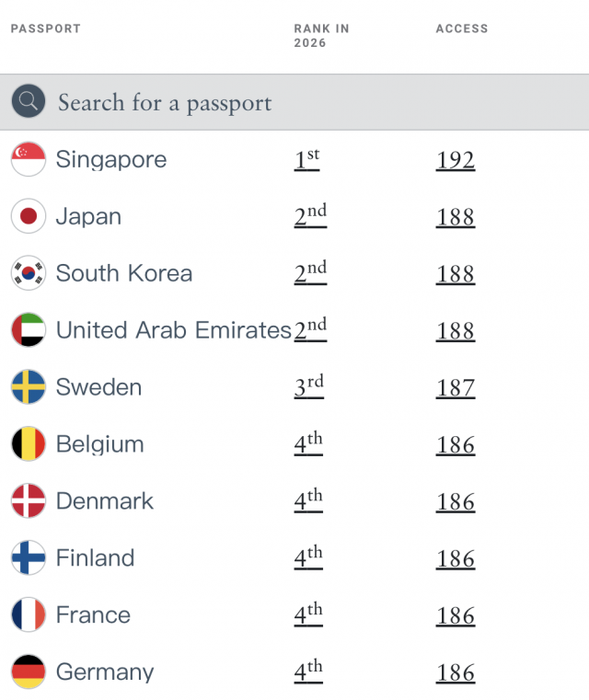Click the Finland flag icon
Image resolution: width=589 pixels, height=700 pixels.
(29, 557)
